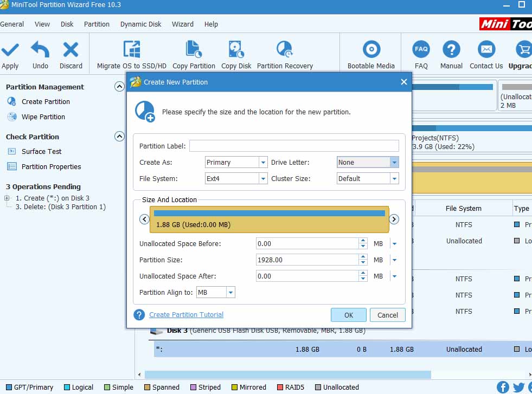Decrease Unallocated Space After with down stepper
Image resolution: width=532 pixels, height=394 pixels.
[363, 279]
